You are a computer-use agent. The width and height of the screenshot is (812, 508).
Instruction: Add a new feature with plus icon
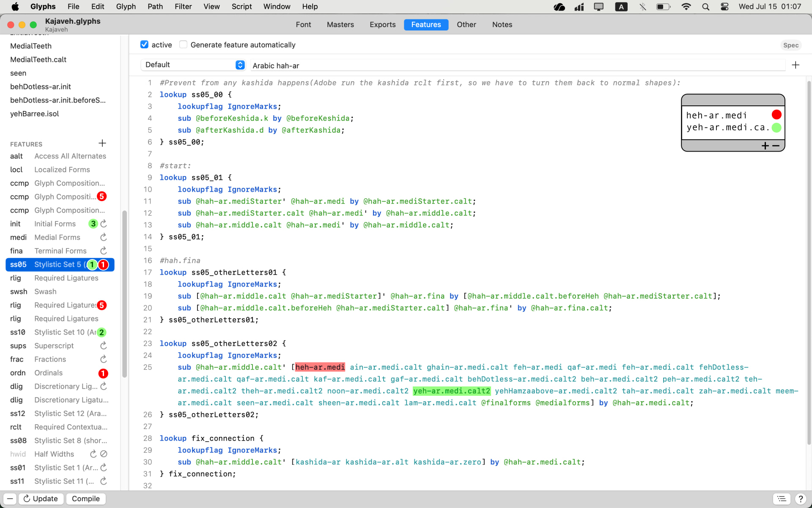click(x=102, y=144)
